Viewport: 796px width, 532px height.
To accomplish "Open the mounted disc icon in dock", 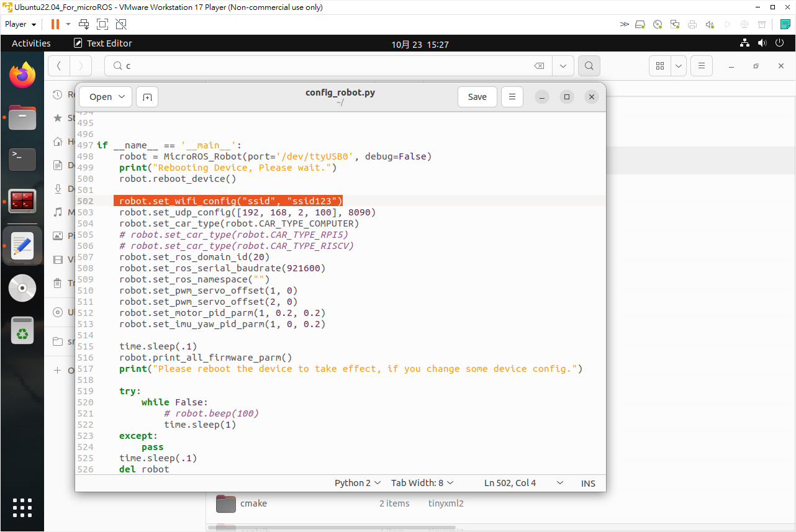I will pos(22,288).
